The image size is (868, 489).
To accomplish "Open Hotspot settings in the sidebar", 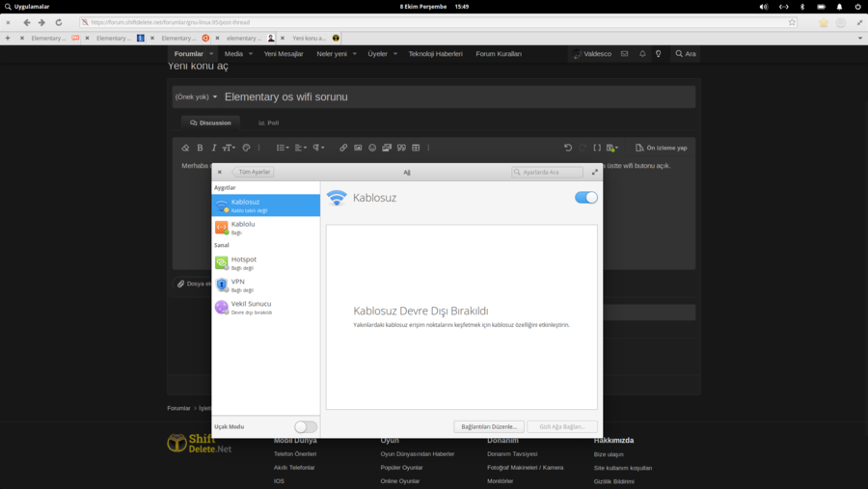I will pyautogui.click(x=243, y=262).
